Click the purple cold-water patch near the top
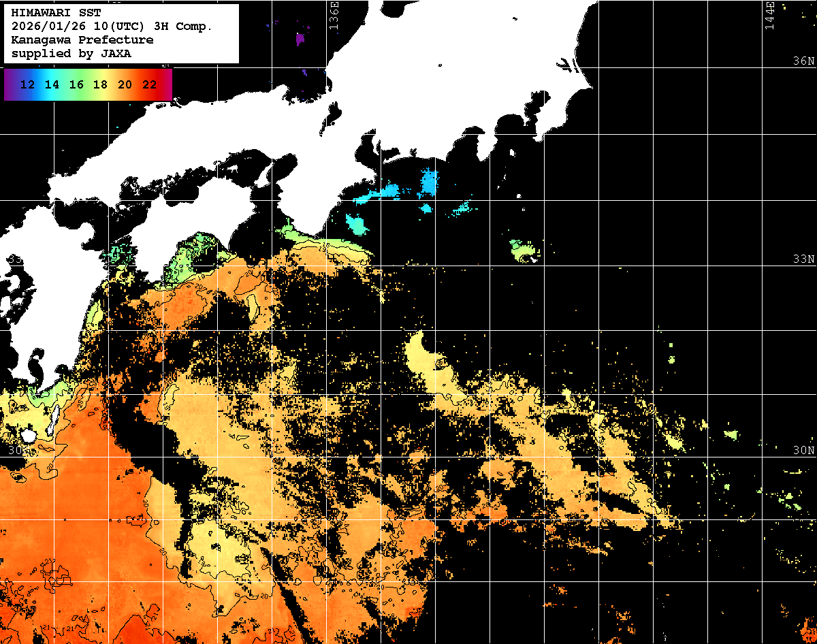817x644 pixels. coord(300,39)
